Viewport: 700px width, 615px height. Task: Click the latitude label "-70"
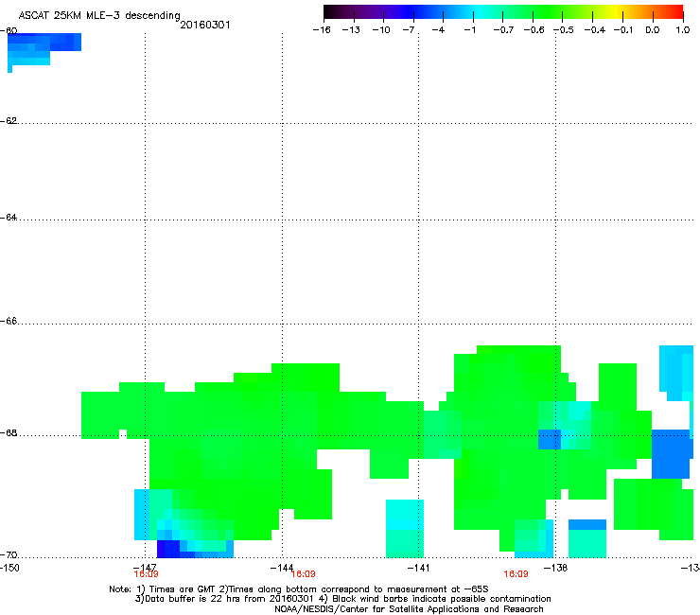coord(9,555)
